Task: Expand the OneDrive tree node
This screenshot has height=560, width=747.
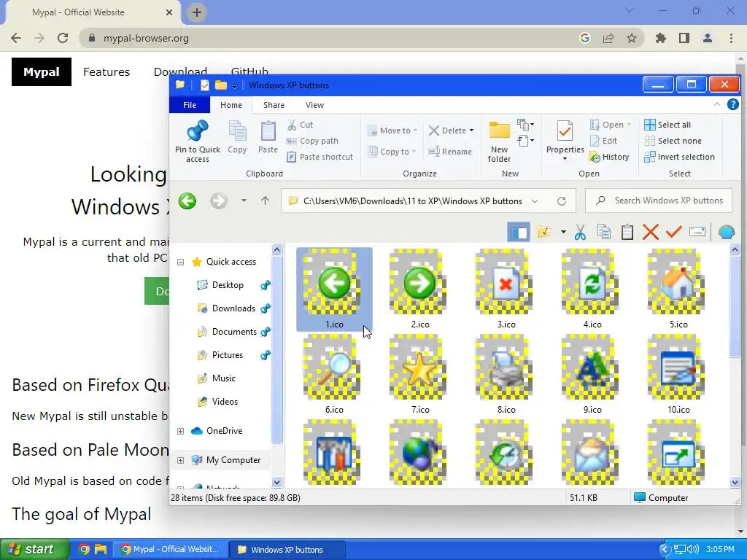Action: (181, 431)
